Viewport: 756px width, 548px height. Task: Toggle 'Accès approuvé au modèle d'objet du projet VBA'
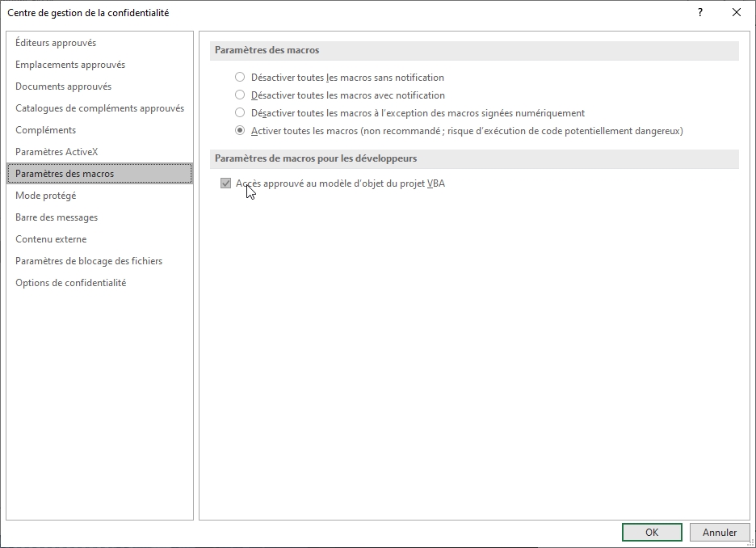point(228,183)
